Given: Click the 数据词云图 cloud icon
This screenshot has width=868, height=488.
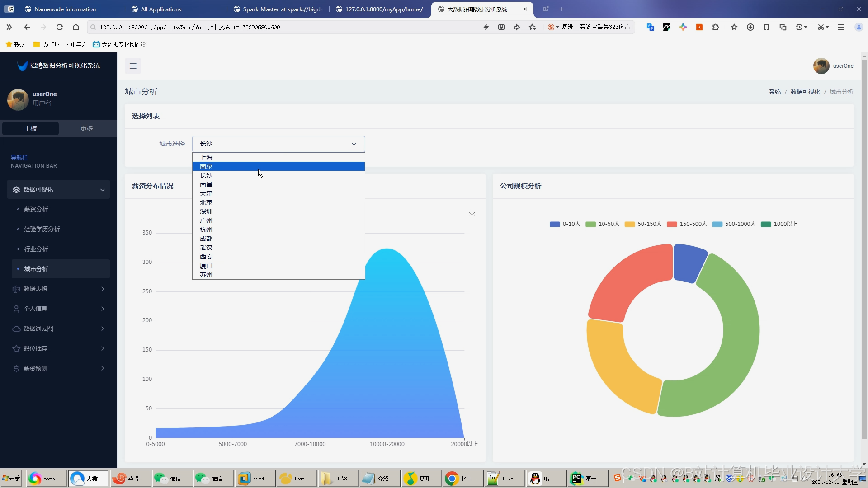Looking at the screenshot, I should (16, 328).
